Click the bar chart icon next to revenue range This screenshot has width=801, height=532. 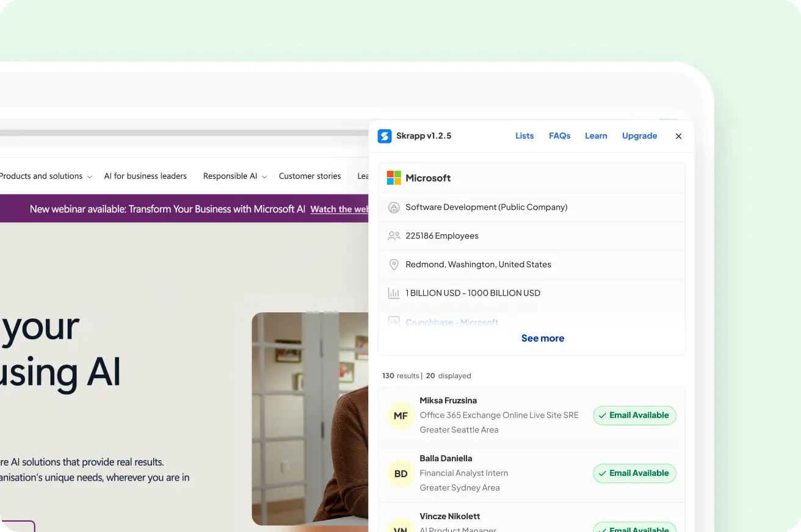click(394, 293)
